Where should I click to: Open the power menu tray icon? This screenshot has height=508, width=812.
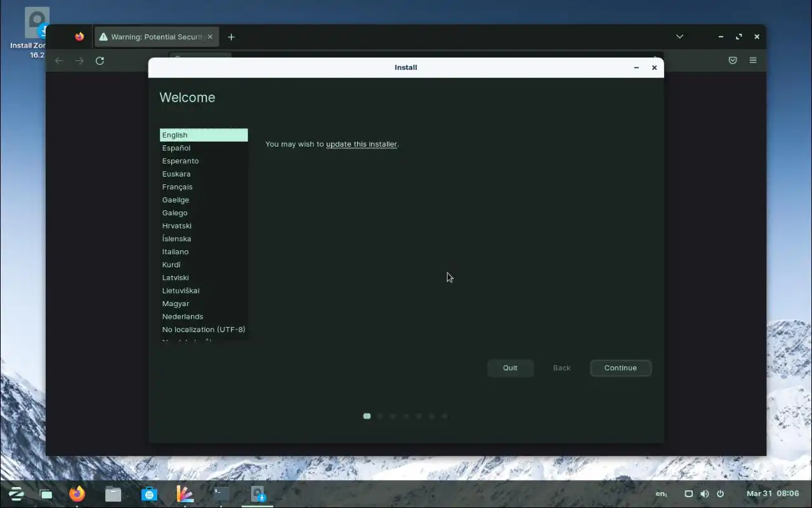[x=720, y=493]
